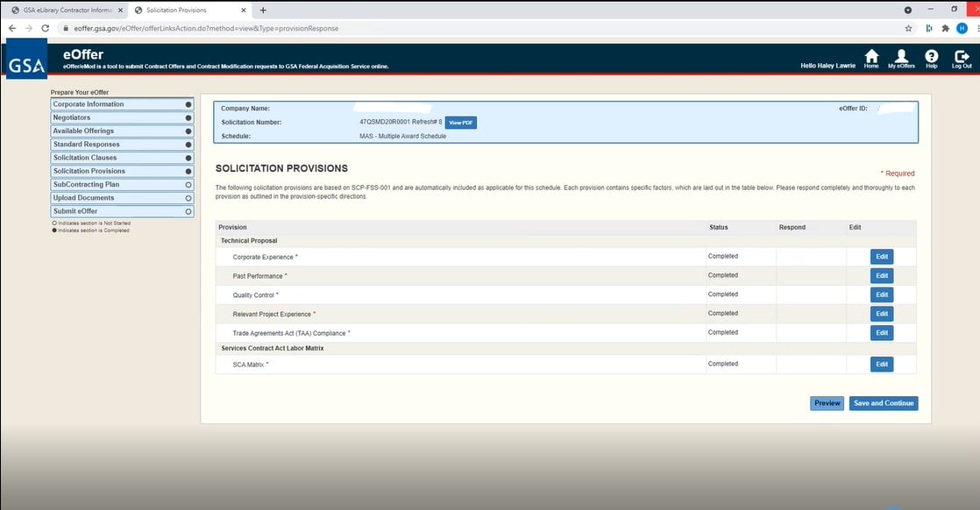Edit the Past Performance provision
This screenshot has height=510, width=980.
point(881,275)
